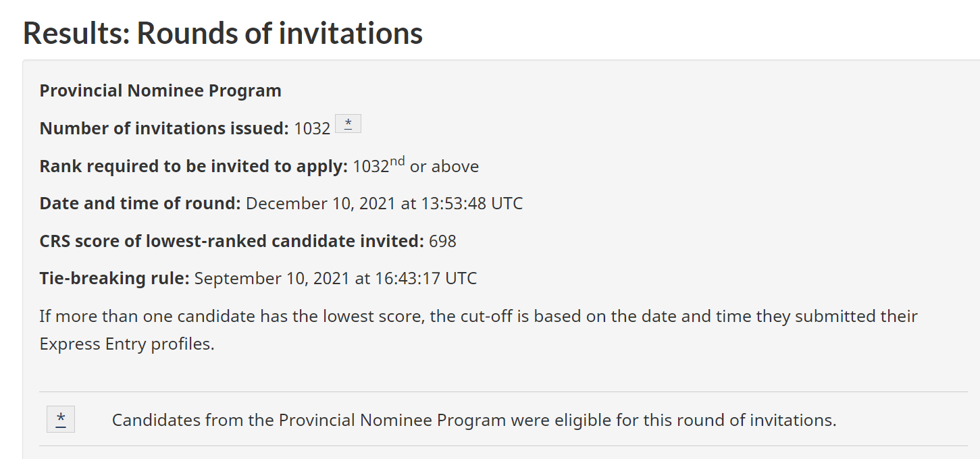Click the 'Date and time of round:' label
The width and height of the screenshot is (980, 459).
[140, 203]
